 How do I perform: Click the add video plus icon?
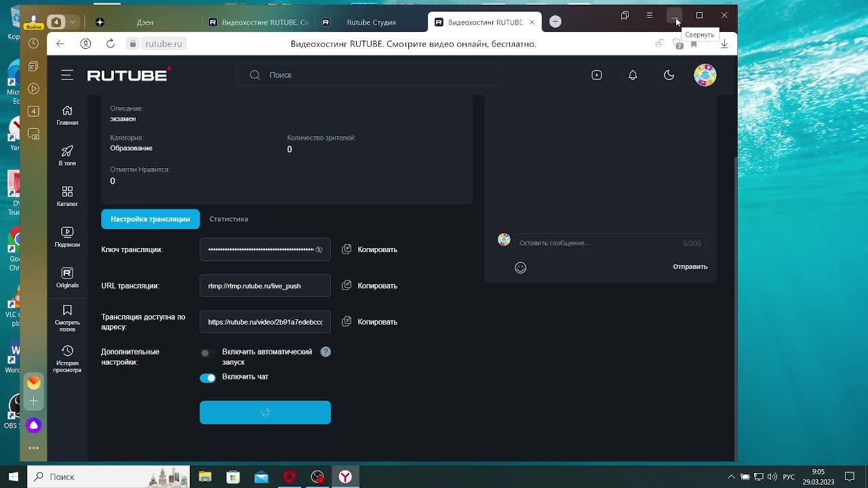pyautogui.click(x=597, y=75)
